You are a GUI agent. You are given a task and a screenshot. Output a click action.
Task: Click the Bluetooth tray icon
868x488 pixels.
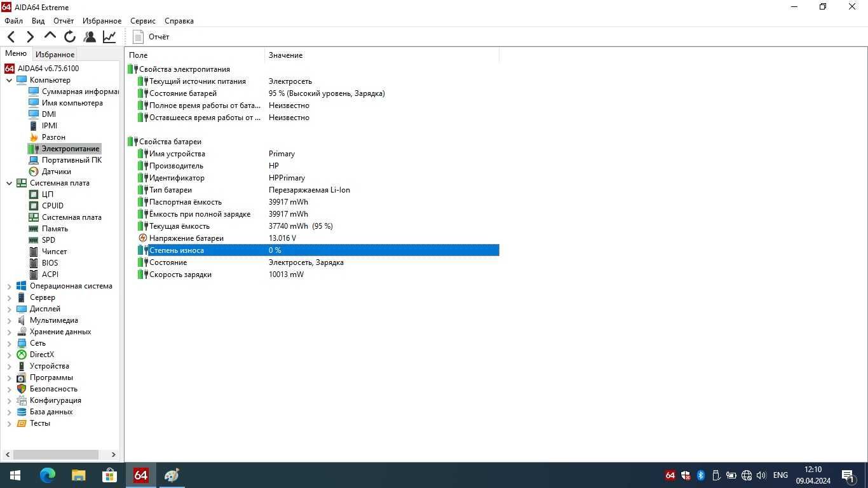pos(701,475)
